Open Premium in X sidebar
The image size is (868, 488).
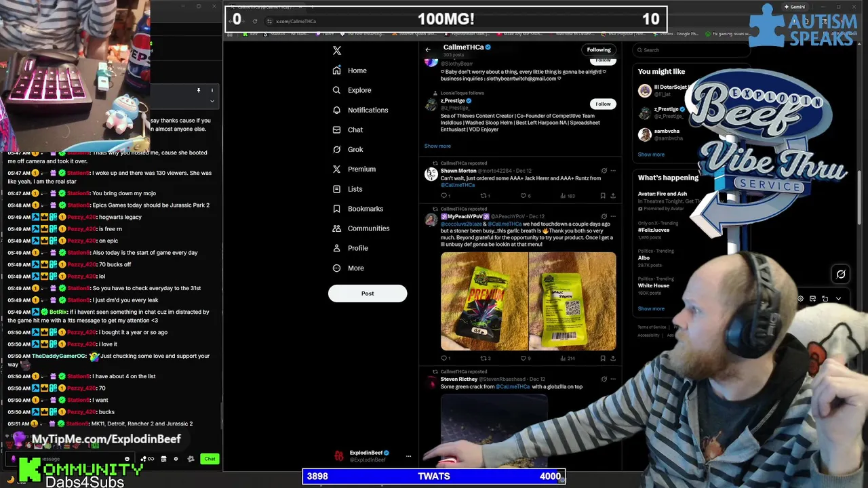[353, 169]
